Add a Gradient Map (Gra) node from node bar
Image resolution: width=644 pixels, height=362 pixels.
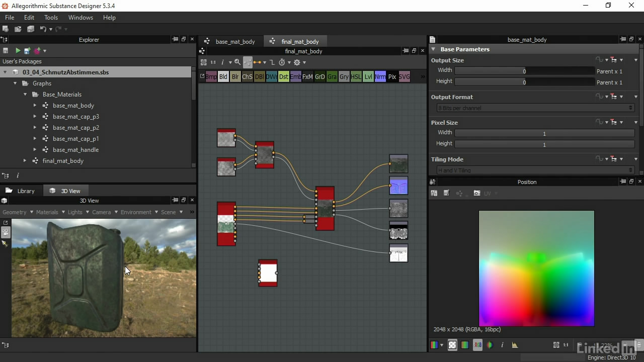[332, 77]
